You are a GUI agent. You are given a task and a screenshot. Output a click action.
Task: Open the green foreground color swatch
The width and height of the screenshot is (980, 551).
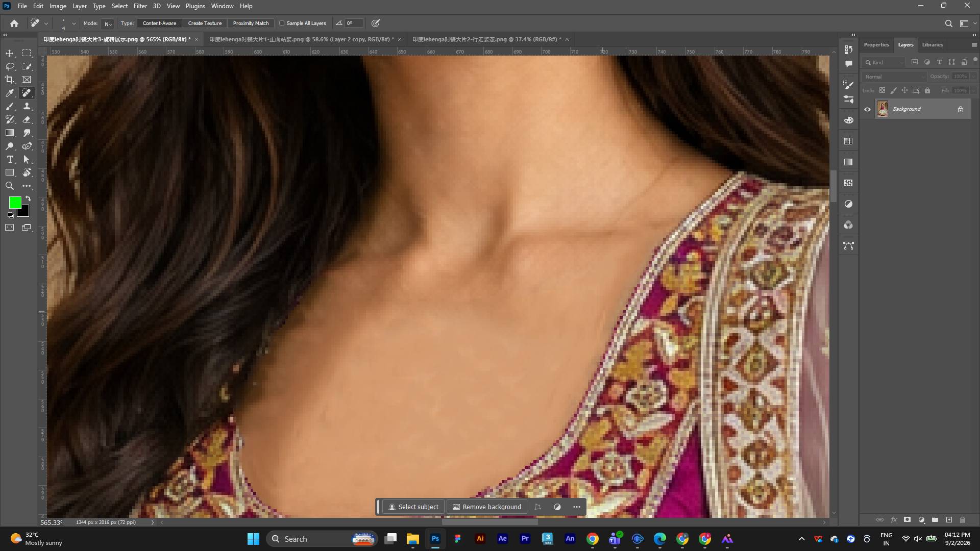point(15,203)
